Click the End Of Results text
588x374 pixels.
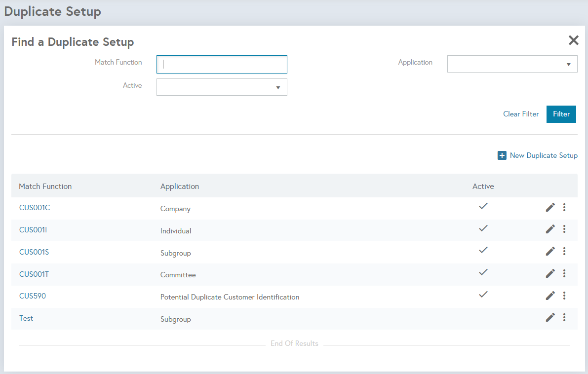[294, 343]
